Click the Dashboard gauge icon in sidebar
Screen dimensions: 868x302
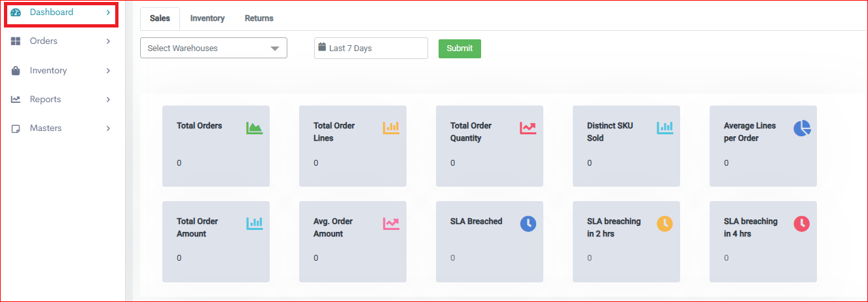pos(16,12)
